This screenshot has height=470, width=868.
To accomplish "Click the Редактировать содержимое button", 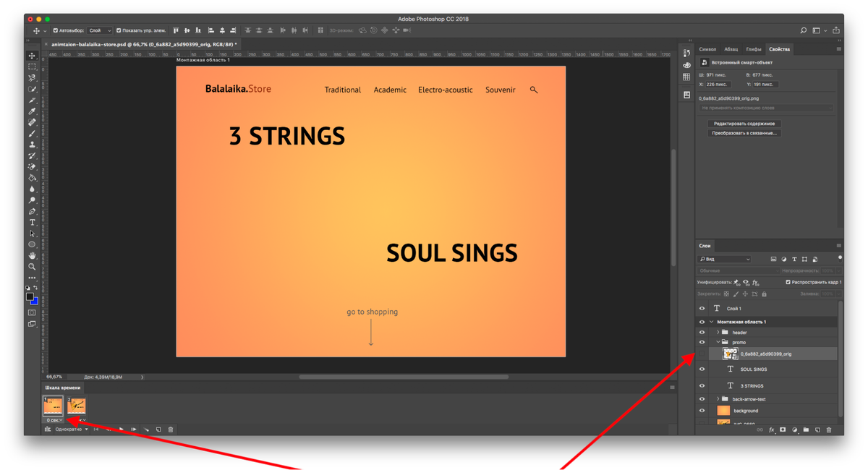I will [745, 124].
